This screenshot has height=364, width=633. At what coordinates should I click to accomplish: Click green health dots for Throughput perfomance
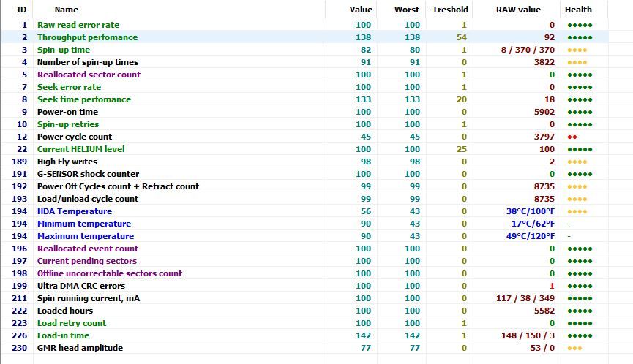click(580, 38)
